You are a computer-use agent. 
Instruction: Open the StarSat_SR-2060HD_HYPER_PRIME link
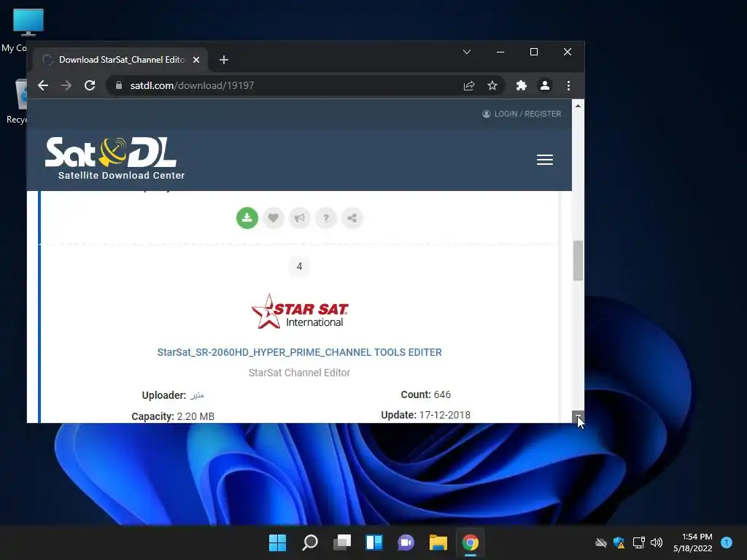(299, 352)
